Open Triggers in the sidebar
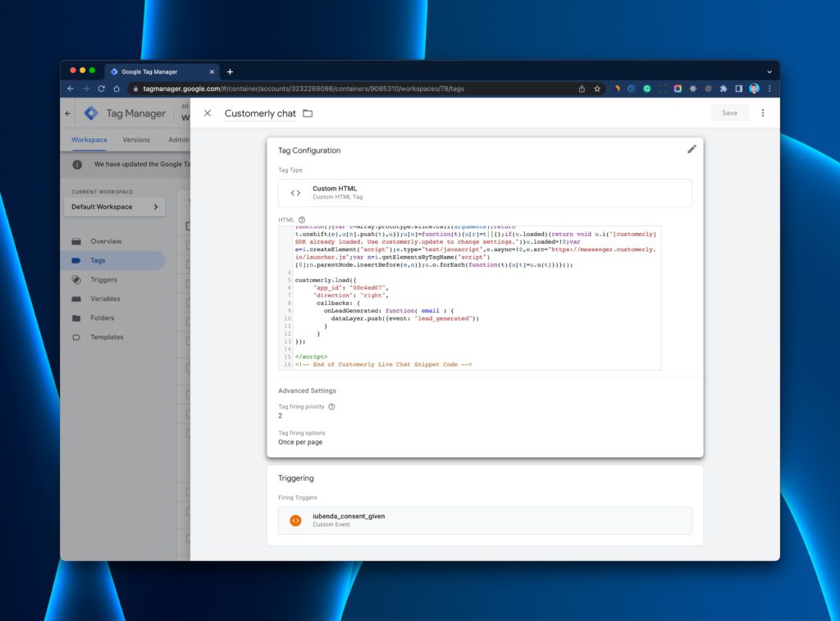 click(103, 280)
